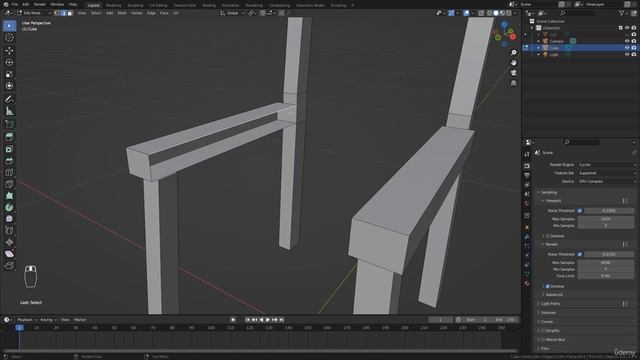The height and width of the screenshot is (360, 640).
Task: Select the Bevel tool
Action: [x=9, y=161]
